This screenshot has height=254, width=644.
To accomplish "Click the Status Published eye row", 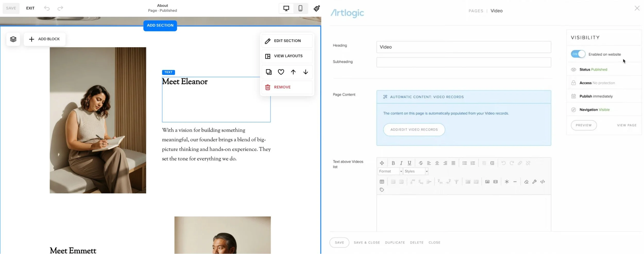I will click(604, 70).
